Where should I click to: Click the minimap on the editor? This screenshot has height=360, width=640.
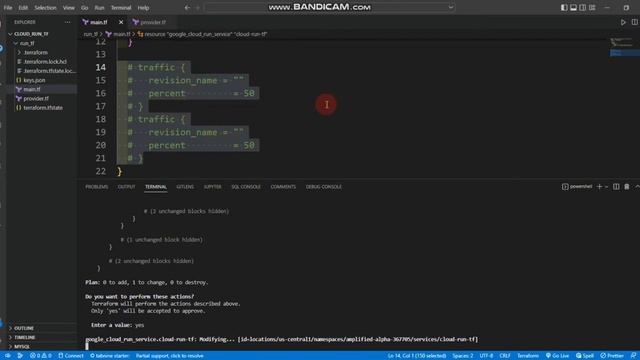click(624, 47)
